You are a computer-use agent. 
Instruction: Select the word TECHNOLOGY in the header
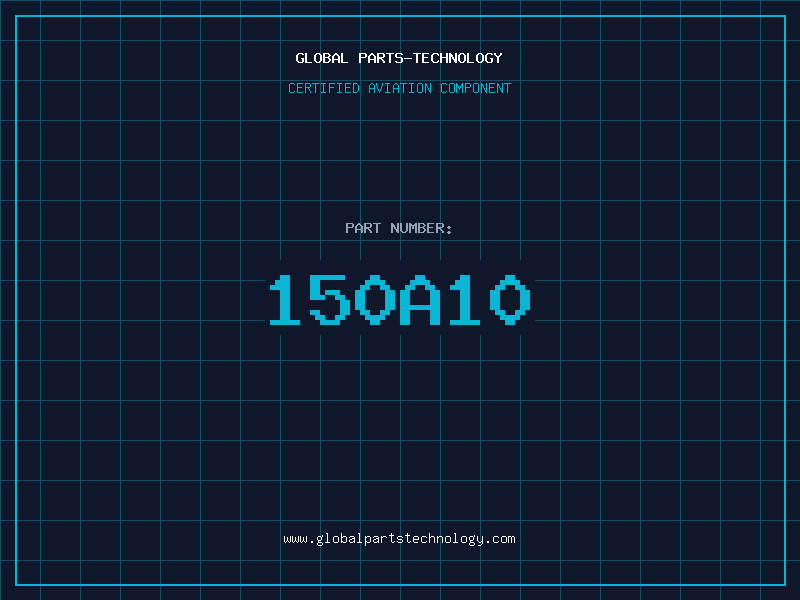click(x=458, y=58)
